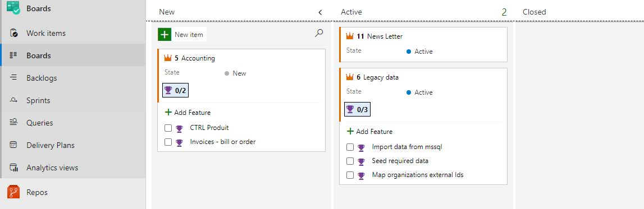Click trophy icon beside CTRL Produit

pyautogui.click(x=180, y=128)
